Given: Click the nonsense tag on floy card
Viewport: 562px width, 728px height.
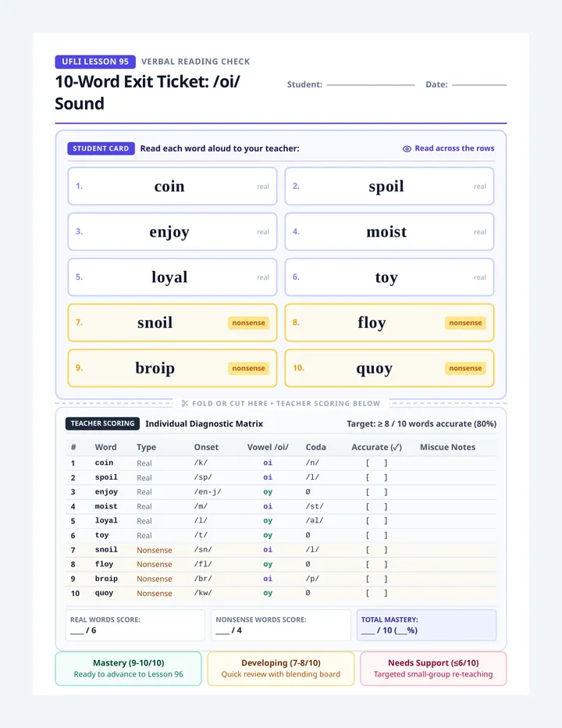Looking at the screenshot, I should (x=465, y=323).
